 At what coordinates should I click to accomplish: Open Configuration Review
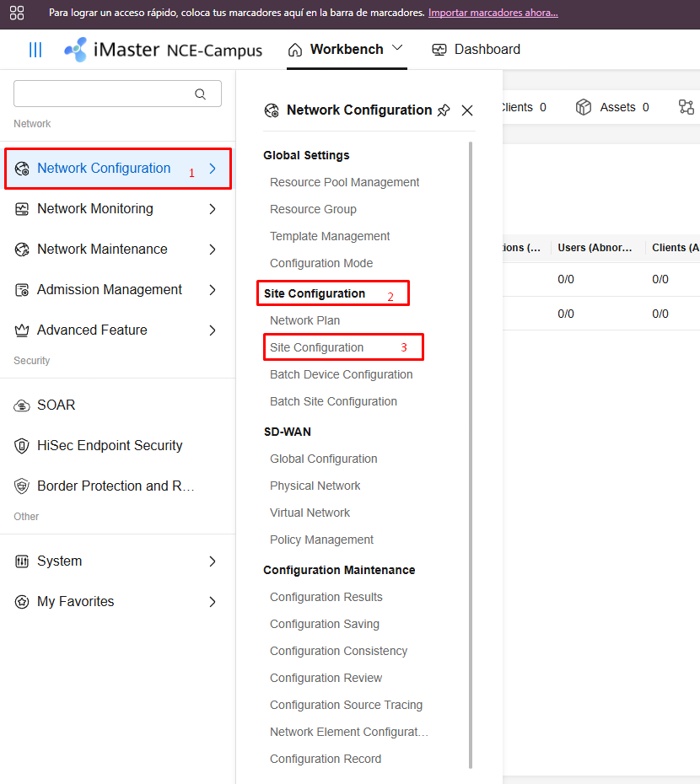coord(326,679)
